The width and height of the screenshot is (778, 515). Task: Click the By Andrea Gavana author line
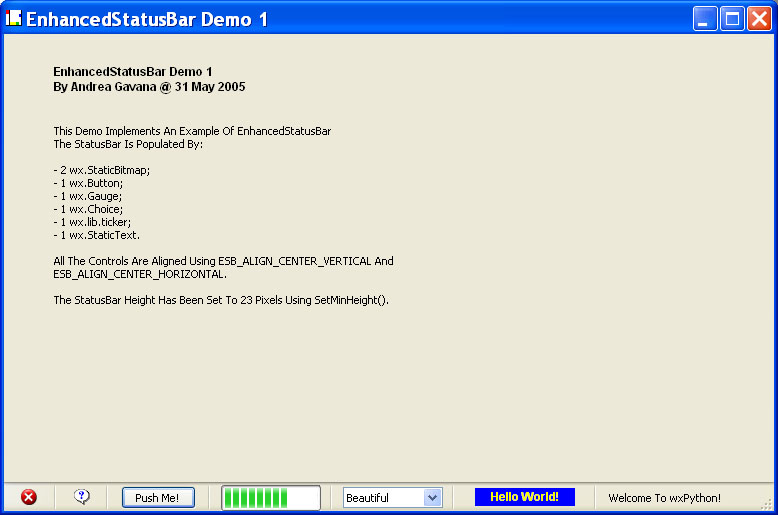pyautogui.click(x=149, y=87)
